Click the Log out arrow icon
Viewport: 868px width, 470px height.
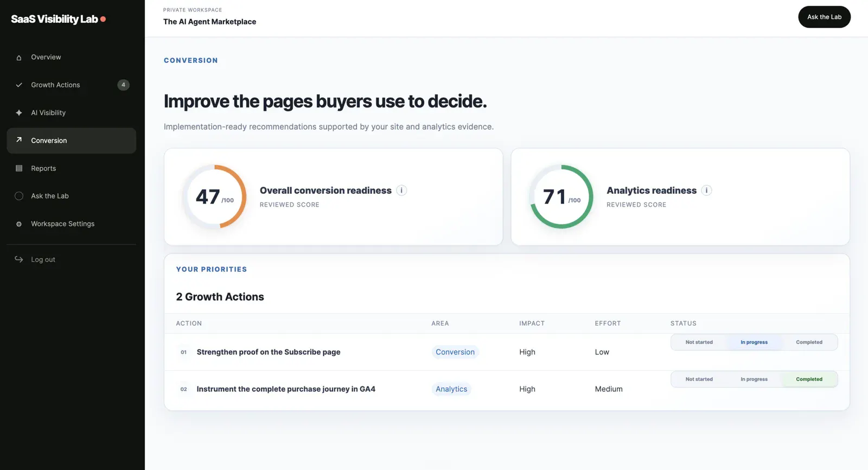click(x=19, y=259)
